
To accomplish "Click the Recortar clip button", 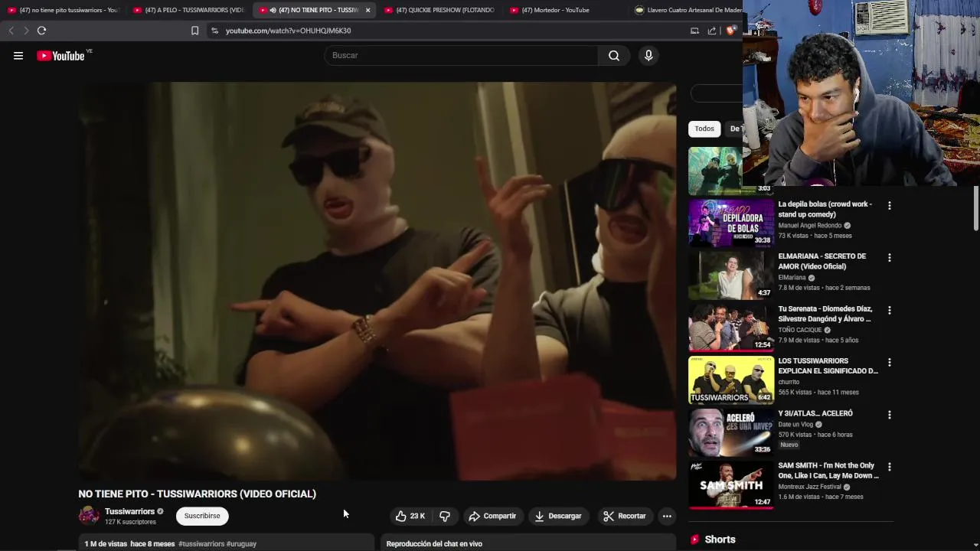I will pos(624,516).
